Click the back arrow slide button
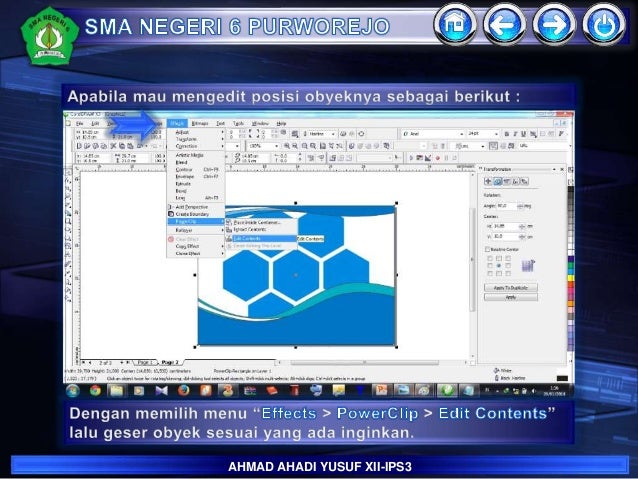 point(505,24)
